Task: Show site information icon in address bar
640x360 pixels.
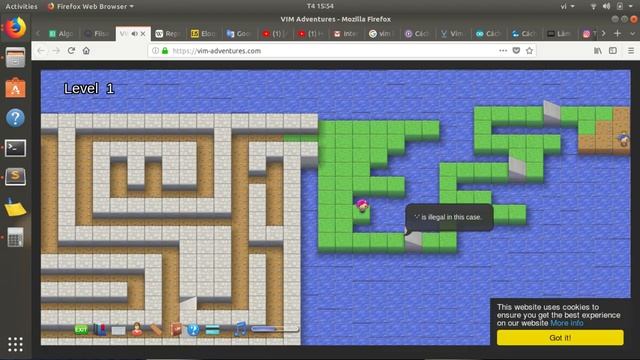Action: (x=156, y=51)
